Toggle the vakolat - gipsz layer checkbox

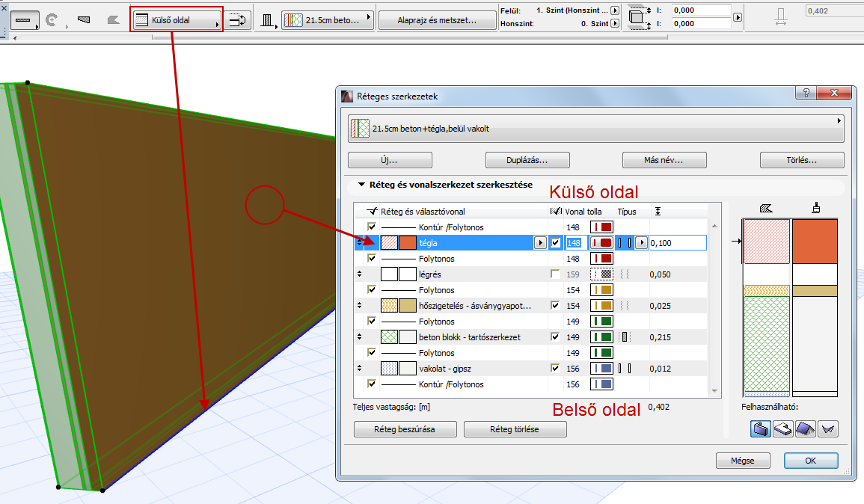coord(555,369)
